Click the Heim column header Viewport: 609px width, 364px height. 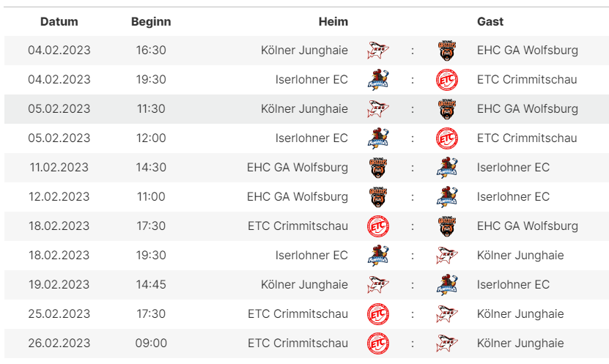tap(333, 21)
